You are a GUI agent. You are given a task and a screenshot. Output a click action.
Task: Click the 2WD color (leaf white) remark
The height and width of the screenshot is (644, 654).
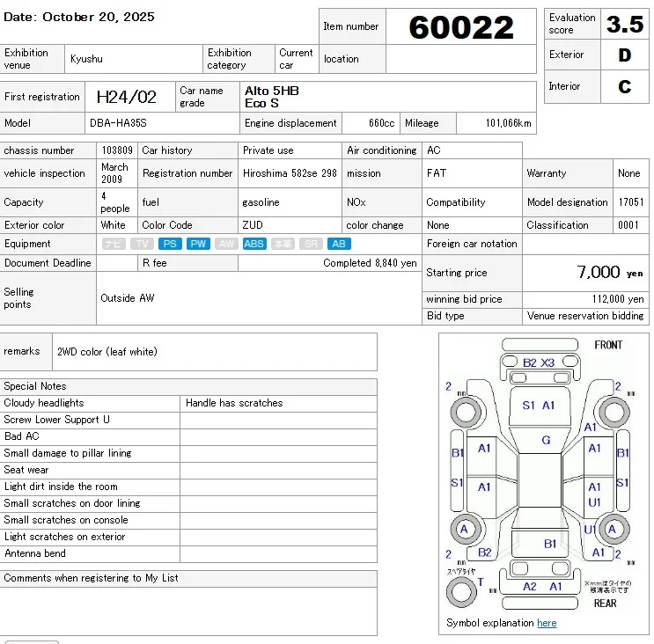(107, 351)
